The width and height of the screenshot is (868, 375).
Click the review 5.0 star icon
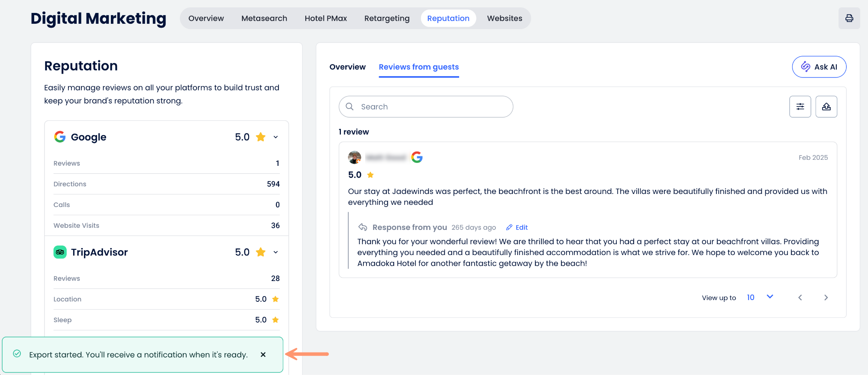click(370, 175)
